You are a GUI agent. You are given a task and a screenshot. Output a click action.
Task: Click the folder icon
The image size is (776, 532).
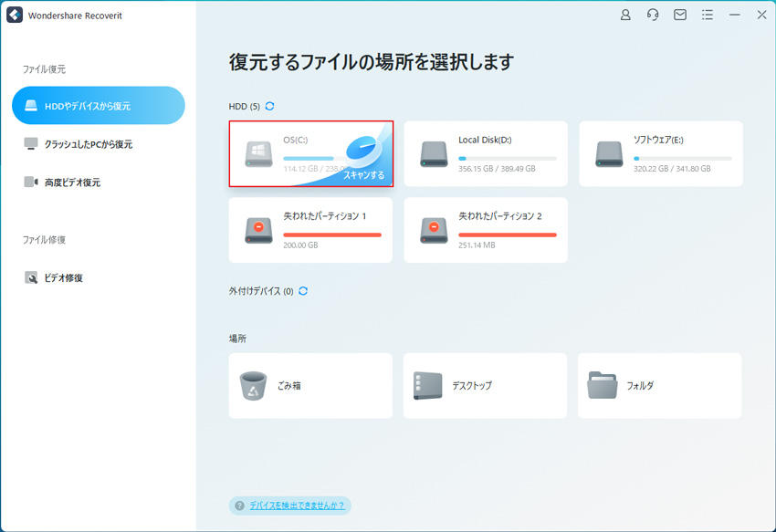click(x=603, y=385)
